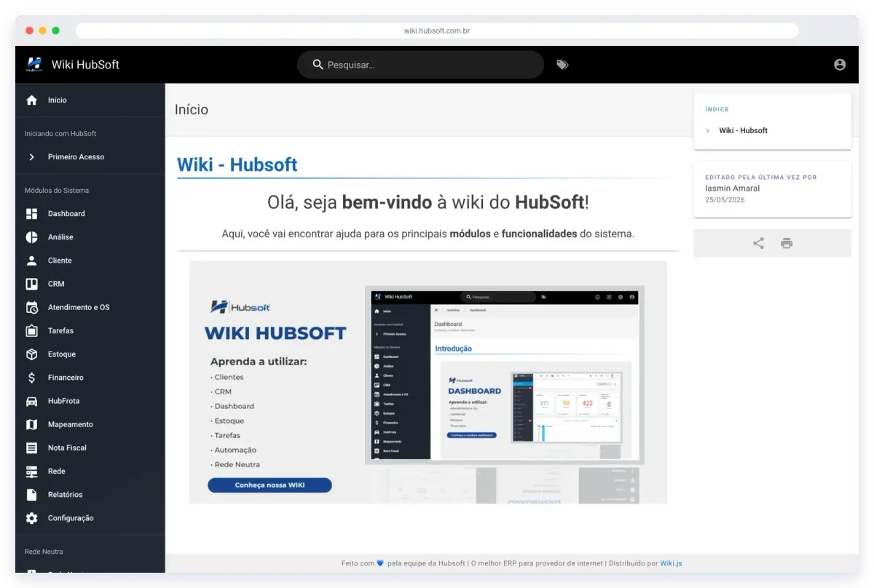The height and width of the screenshot is (588, 874).
Task: Click the Configuração gear icon
Action: (31, 518)
